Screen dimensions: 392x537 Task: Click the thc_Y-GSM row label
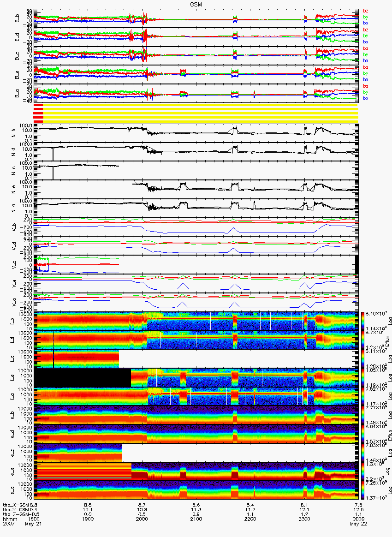(16, 510)
